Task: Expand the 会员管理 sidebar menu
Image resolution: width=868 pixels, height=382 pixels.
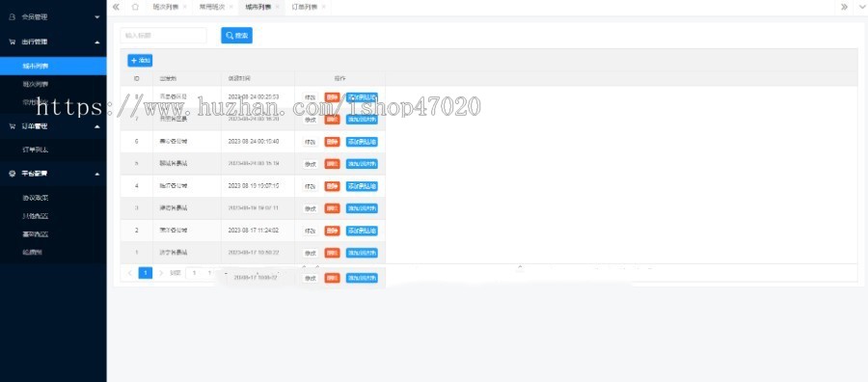Action: (53, 17)
